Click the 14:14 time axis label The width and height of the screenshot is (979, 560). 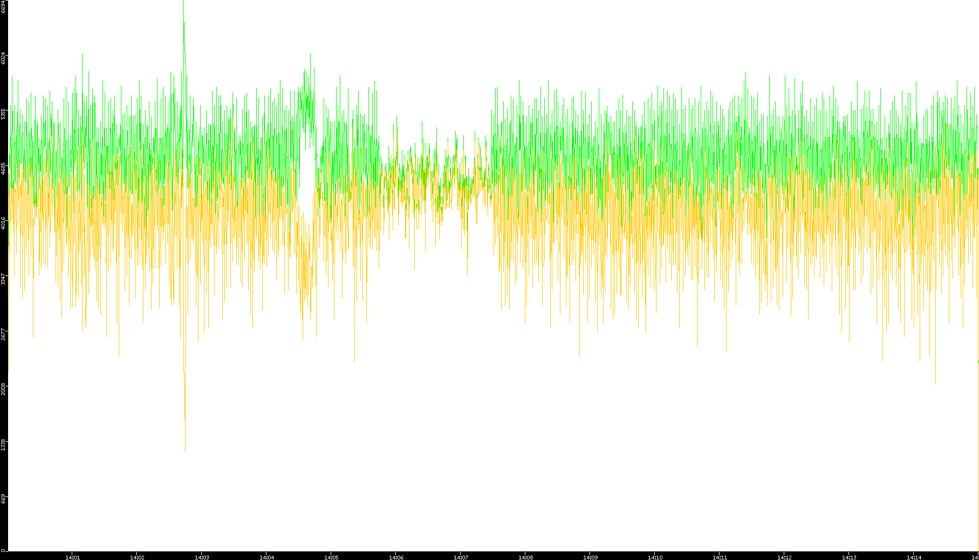tap(914, 557)
